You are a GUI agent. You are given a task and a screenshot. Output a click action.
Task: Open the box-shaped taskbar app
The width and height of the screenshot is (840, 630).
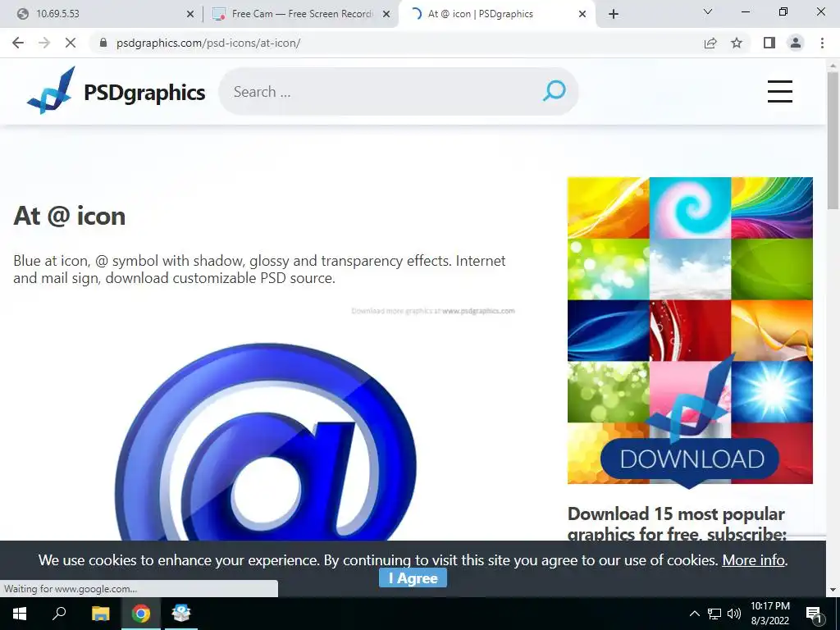click(181, 614)
